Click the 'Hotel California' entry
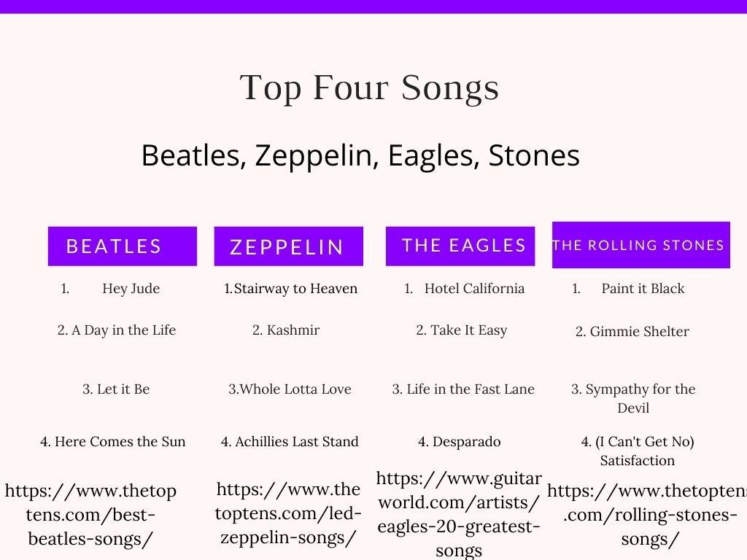This screenshot has height=560, width=747. 474,289
